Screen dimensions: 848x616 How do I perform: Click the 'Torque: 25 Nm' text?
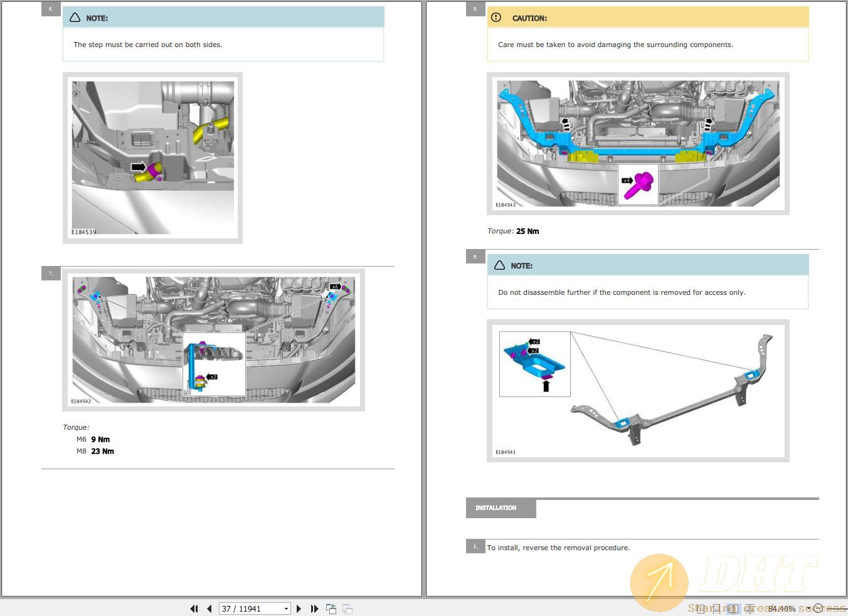pyautogui.click(x=513, y=231)
